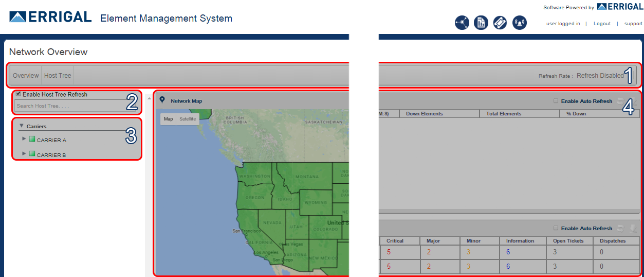
Task: Open the network topology icon in header
Action: pyautogui.click(x=462, y=23)
